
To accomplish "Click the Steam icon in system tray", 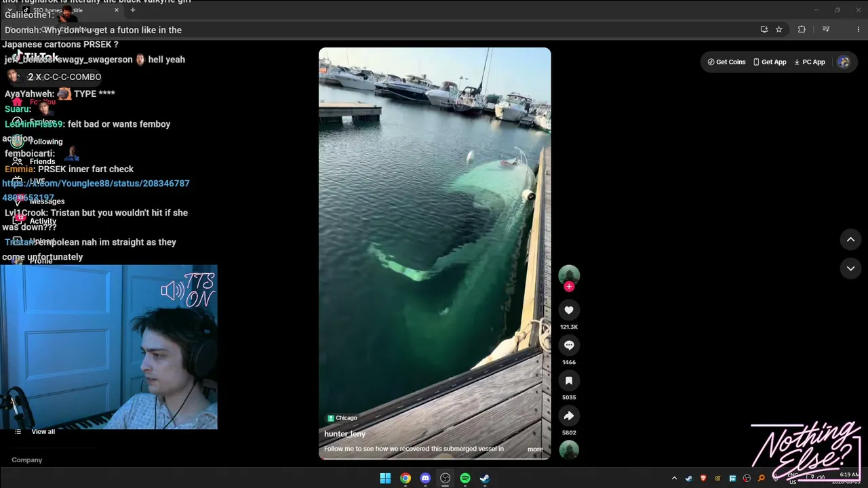I will (689, 479).
